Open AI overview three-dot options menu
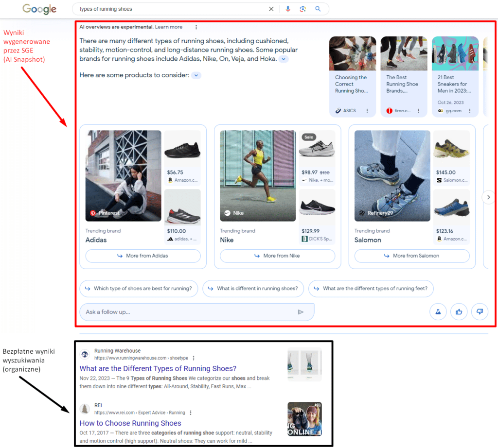This screenshot has width=498, height=448. 196,27
